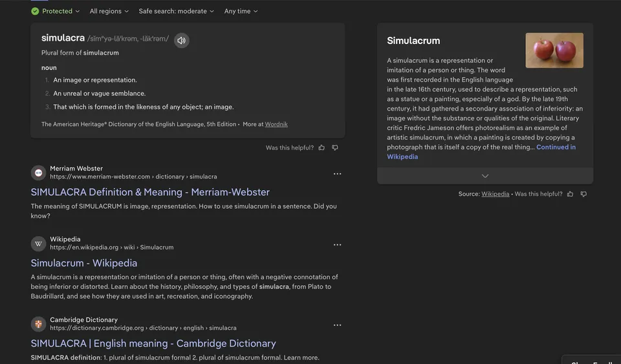Click the green Protected checkmark icon
The width and height of the screenshot is (621, 364).
35,11
